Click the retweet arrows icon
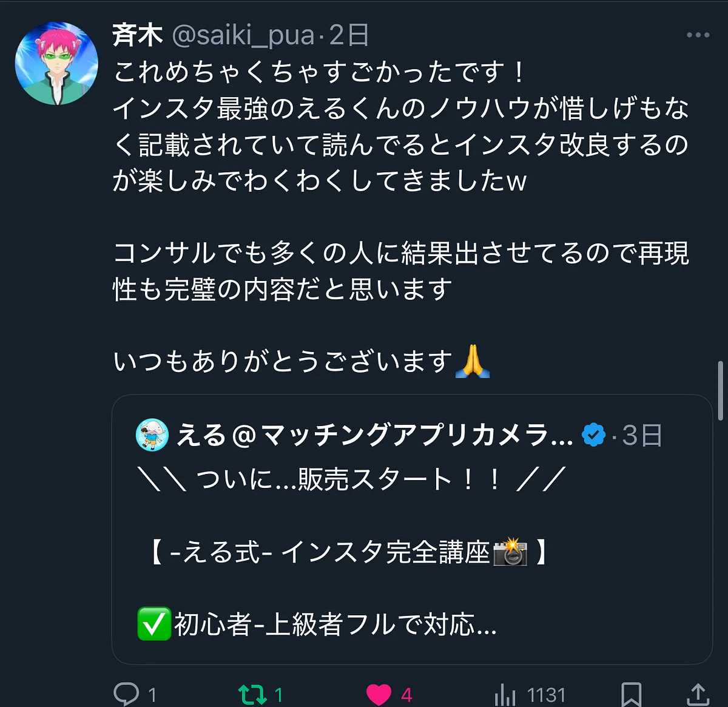The width and height of the screenshot is (728, 707). click(252, 694)
